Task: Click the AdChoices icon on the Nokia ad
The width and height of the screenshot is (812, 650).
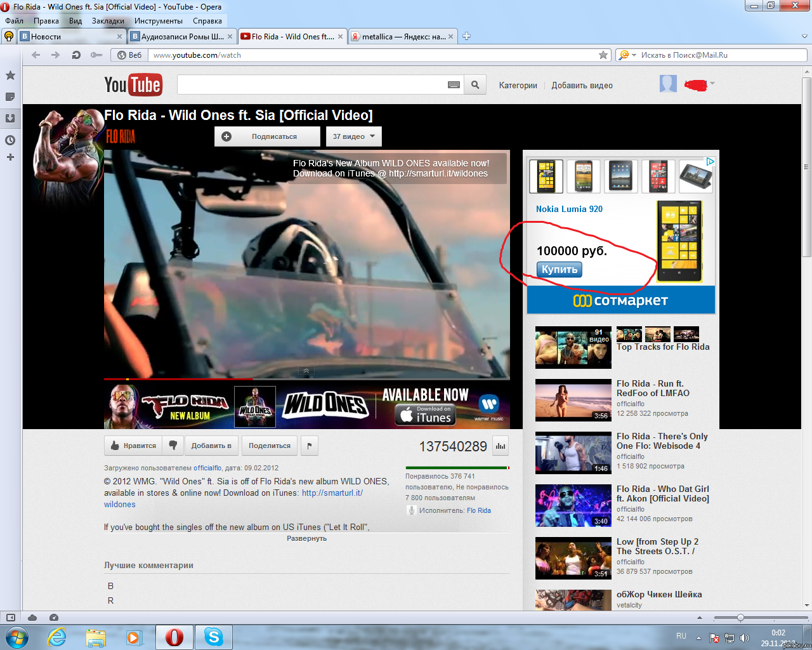Action: tap(710, 162)
